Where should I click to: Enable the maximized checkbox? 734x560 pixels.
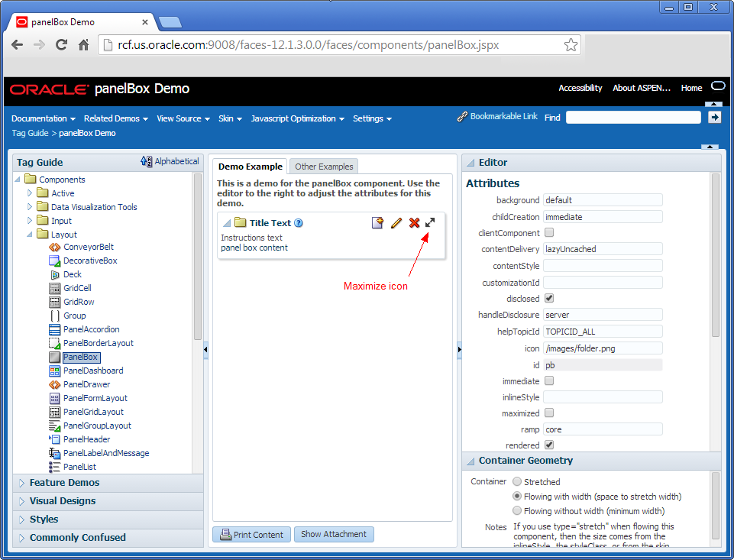tap(550, 413)
